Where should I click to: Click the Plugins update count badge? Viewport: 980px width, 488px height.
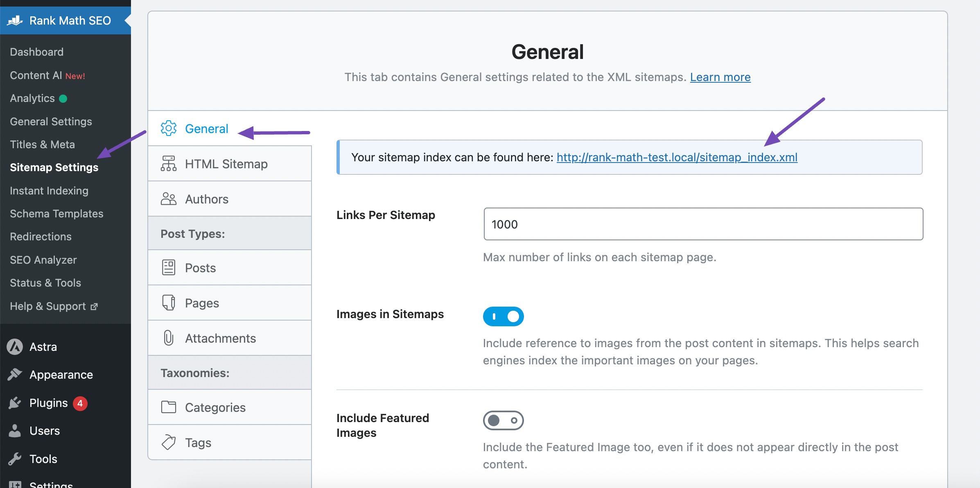coord(80,403)
